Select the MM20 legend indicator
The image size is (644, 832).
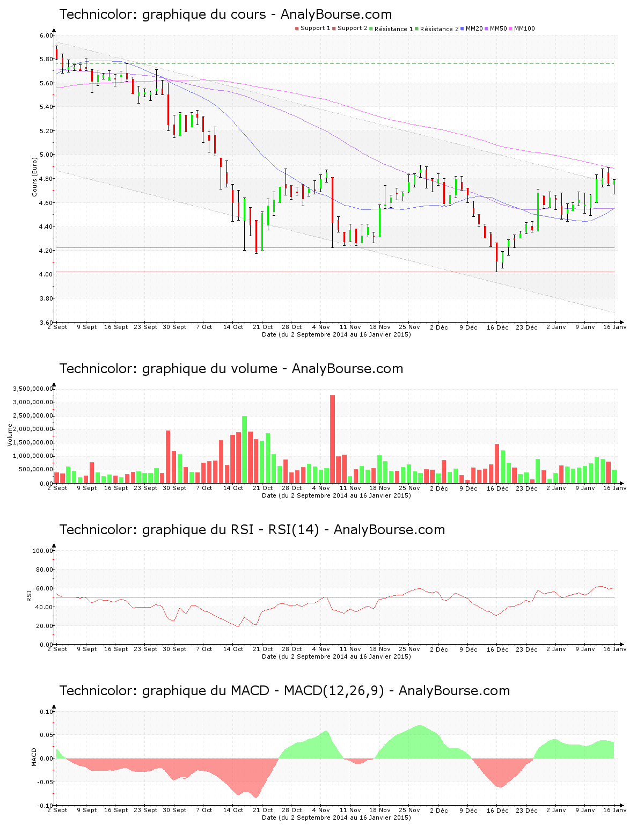[461, 27]
